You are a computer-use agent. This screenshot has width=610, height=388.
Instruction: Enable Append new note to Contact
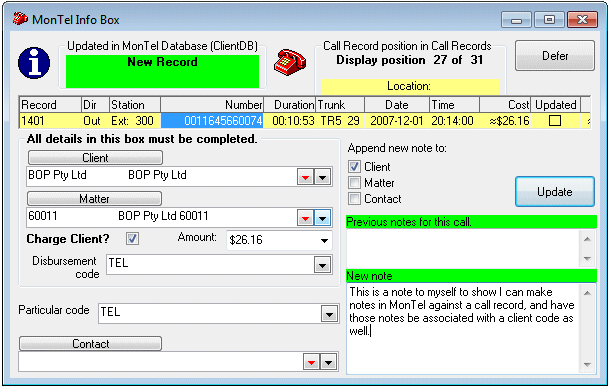[x=354, y=198]
